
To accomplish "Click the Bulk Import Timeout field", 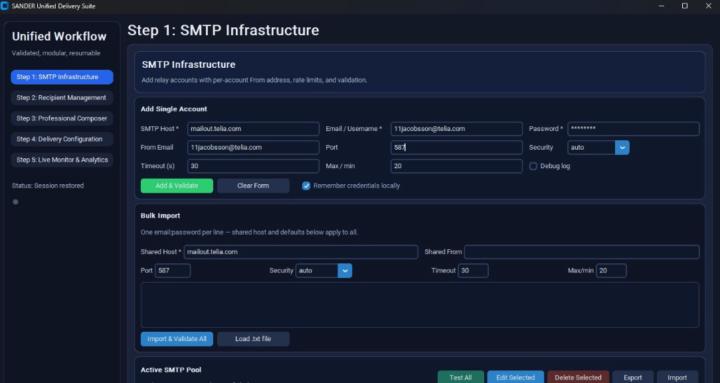I will pos(473,271).
